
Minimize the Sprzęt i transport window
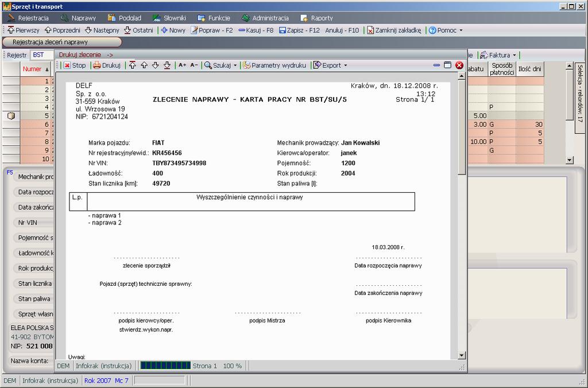[564, 6]
